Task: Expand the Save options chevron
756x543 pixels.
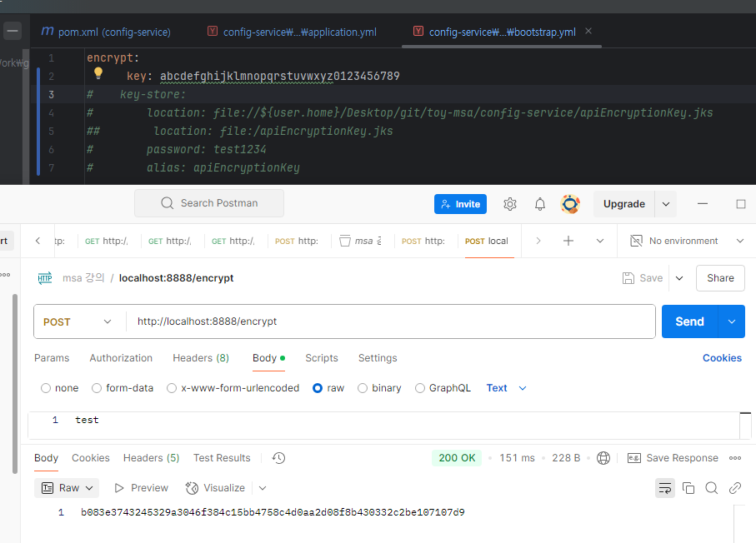Action: point(679,278)
